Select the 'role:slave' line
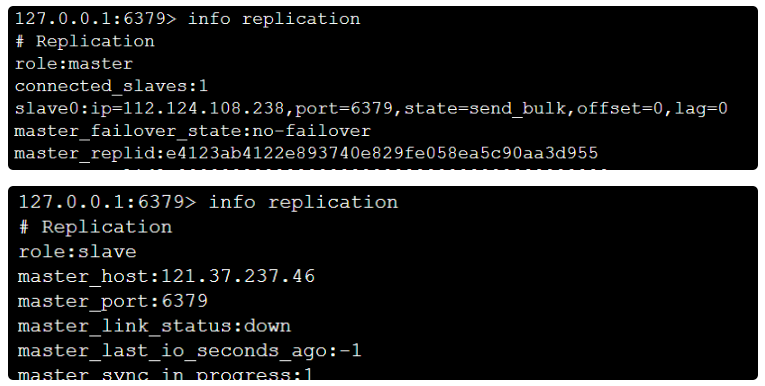765x386 pixels. tap(77, 252)
